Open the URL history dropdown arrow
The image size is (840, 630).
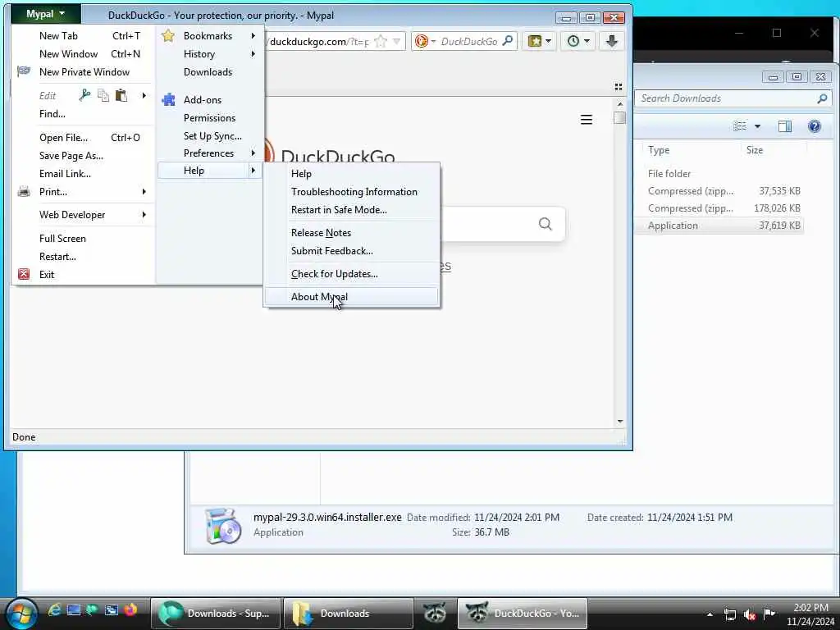(x=396, y=41)
